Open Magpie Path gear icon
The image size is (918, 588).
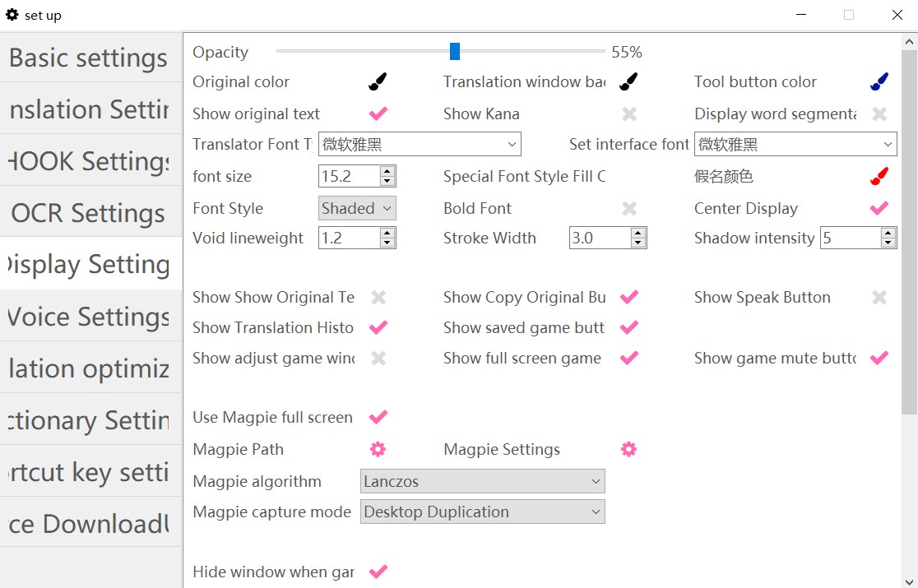378,449
